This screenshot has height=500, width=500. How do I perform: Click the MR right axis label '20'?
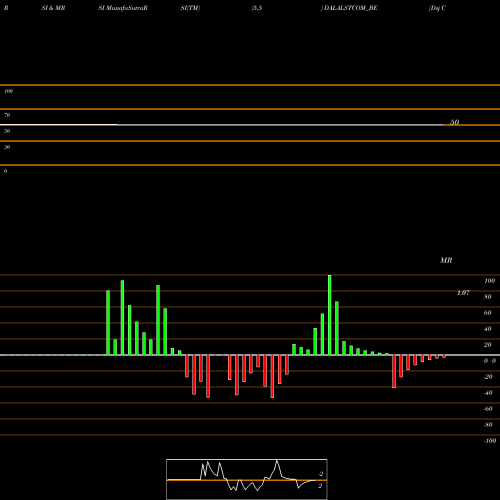488,345
